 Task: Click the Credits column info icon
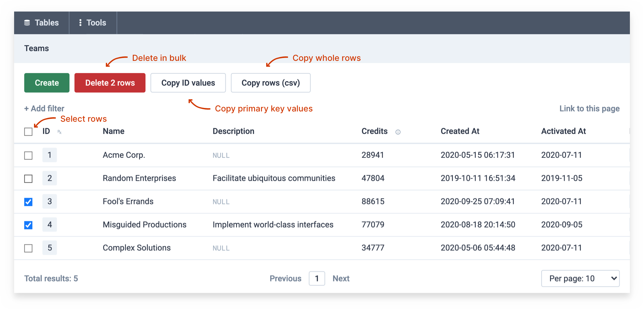398,132
